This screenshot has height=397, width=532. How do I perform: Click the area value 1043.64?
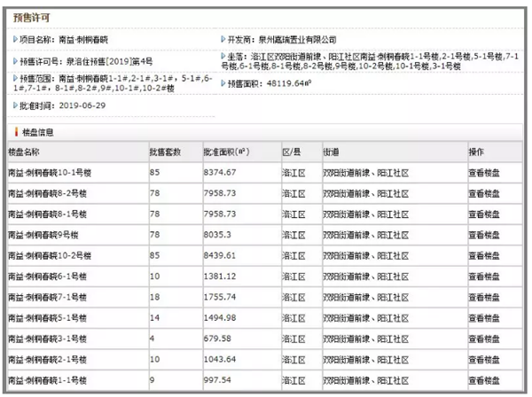coord(220,360)
